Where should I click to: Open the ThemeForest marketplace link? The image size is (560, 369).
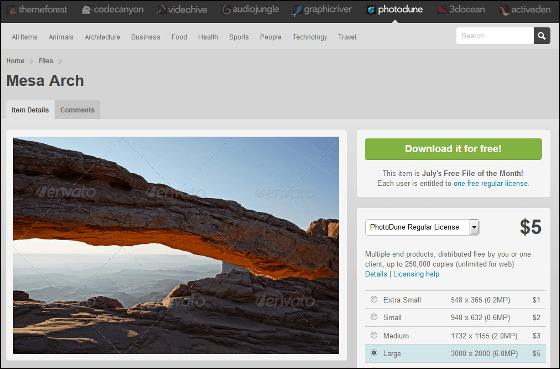[38, 10]
